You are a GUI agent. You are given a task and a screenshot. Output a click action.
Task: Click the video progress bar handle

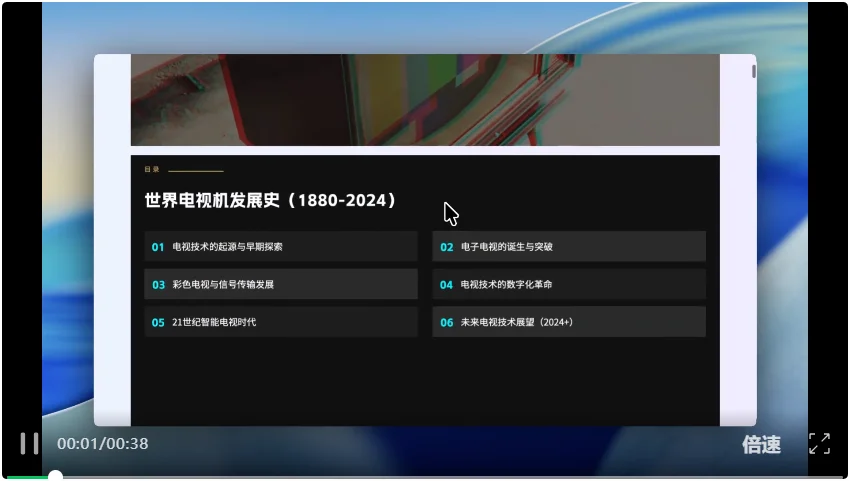click(55, 476)
